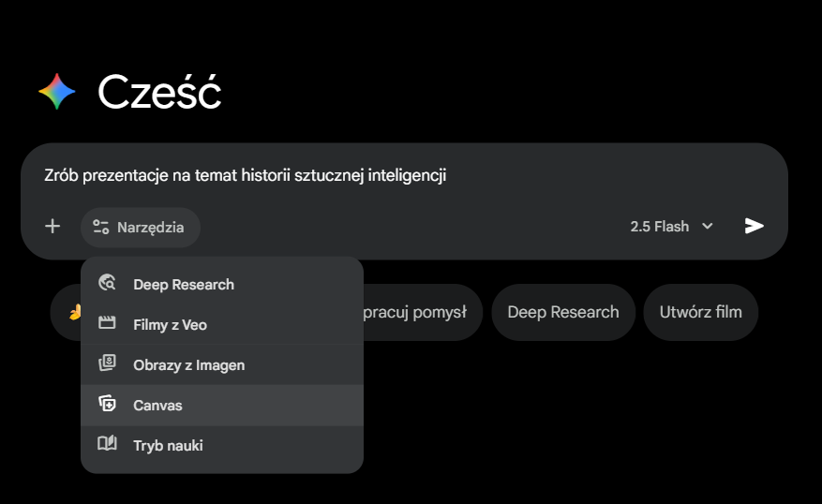Click the Deep Research icon in tools menu

[x=107, y=284]
